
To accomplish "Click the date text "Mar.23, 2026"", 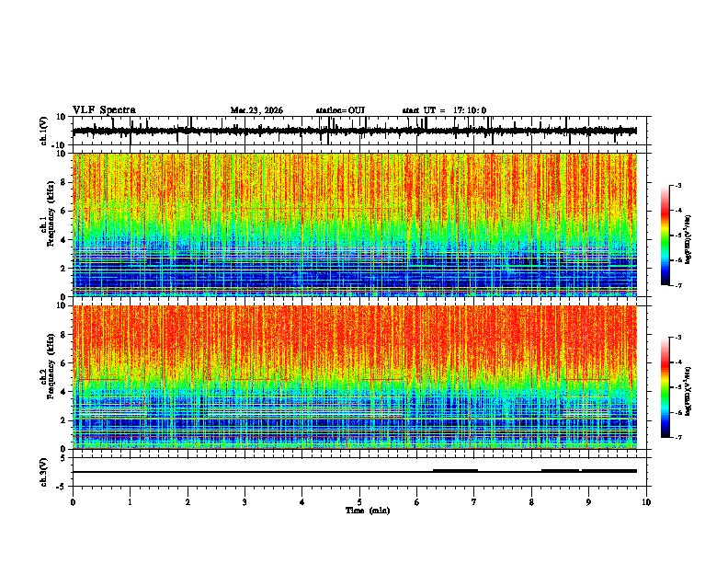I will [256, 110].
